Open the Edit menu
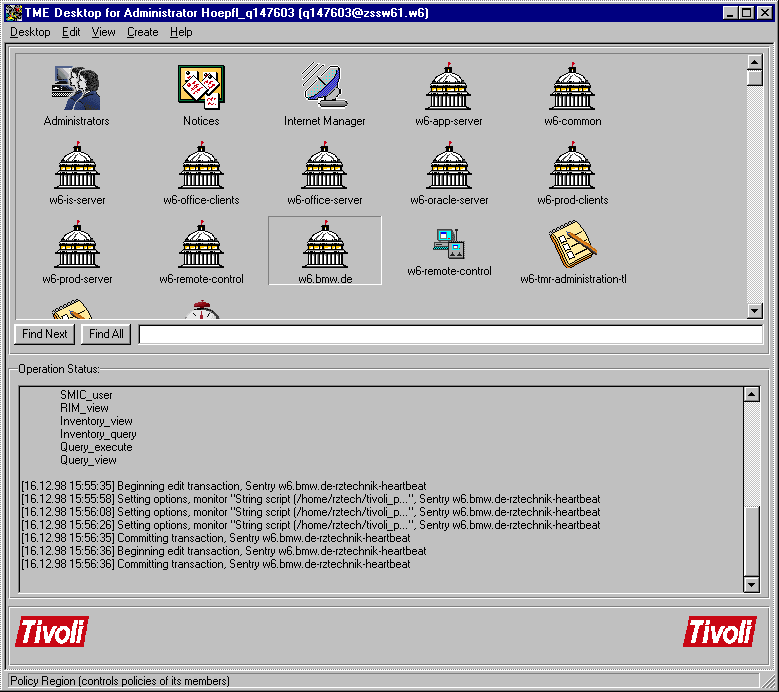 71,32
